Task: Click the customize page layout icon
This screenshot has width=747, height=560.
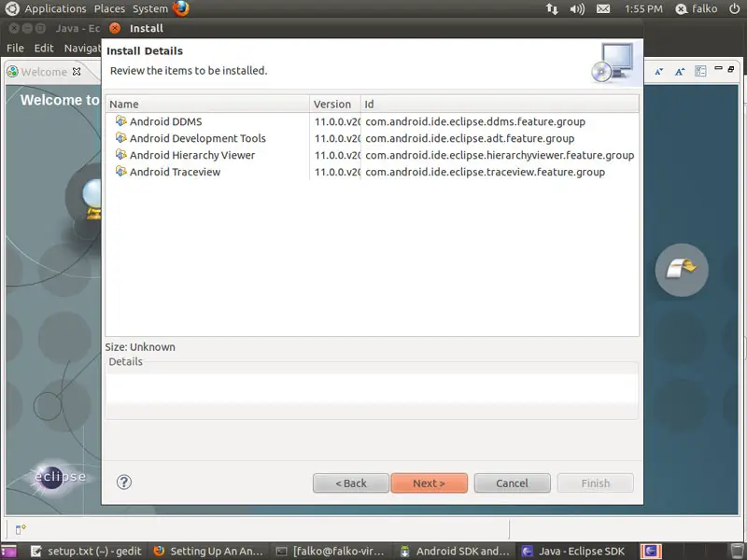Action: 700,72
